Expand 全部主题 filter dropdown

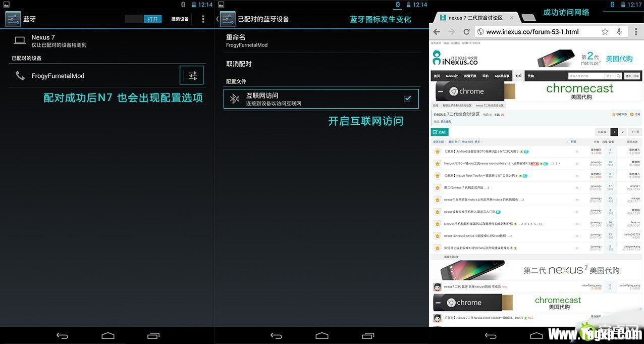click(x=440, y=142)
